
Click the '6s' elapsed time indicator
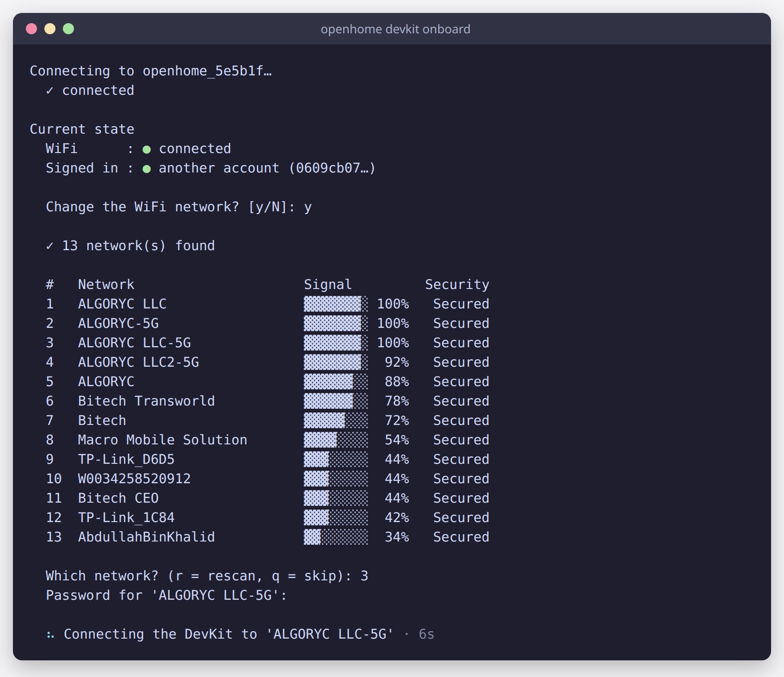click(426, 634)
